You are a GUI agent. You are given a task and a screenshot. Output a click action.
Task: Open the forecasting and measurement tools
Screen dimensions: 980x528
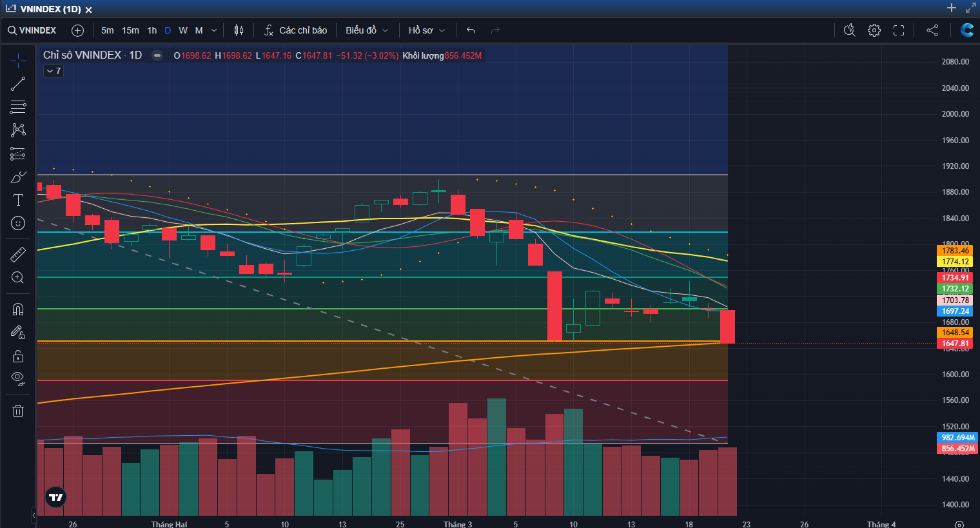[18, 153]
